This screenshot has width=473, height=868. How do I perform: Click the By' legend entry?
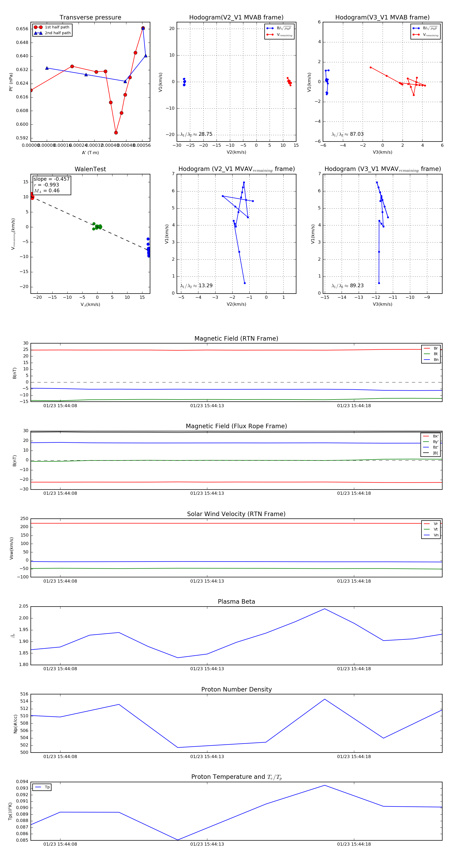(431, 442)
